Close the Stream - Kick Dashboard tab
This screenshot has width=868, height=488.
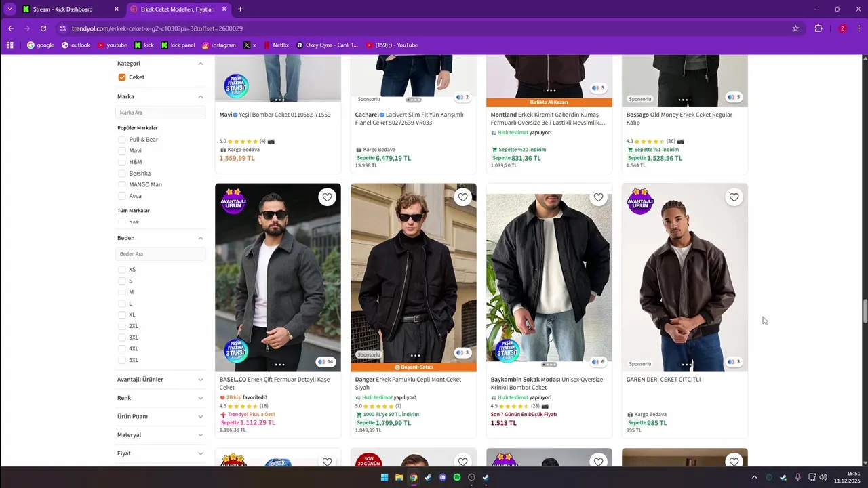(117, 9)
